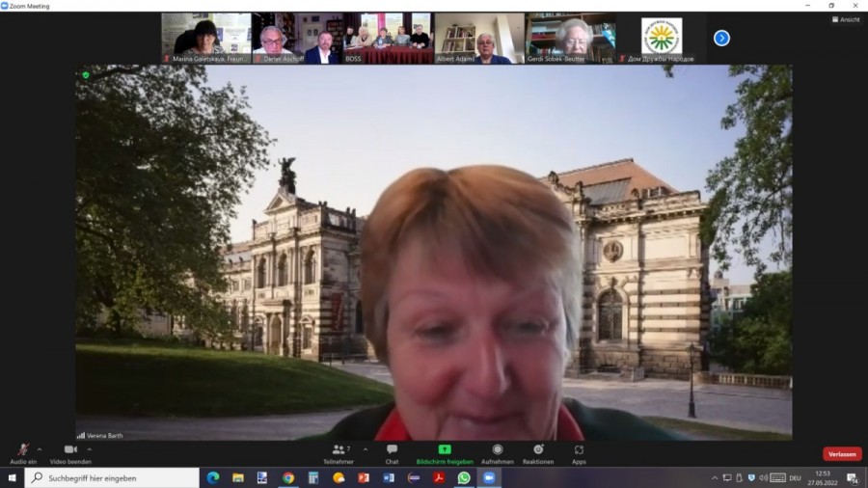
Task: Show next participants with blue arrow
Action: pyautogui.click(x=721, y=38)
